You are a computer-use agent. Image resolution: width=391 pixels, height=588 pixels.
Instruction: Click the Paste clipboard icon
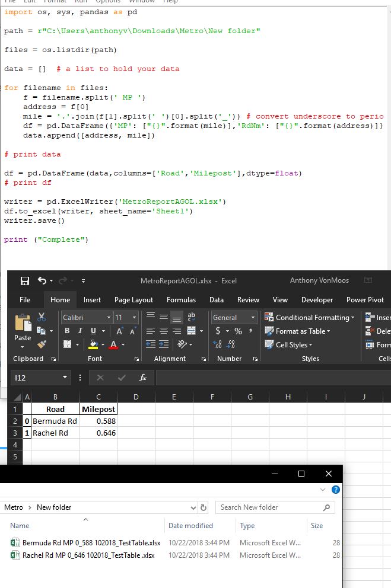click(23, 323)
